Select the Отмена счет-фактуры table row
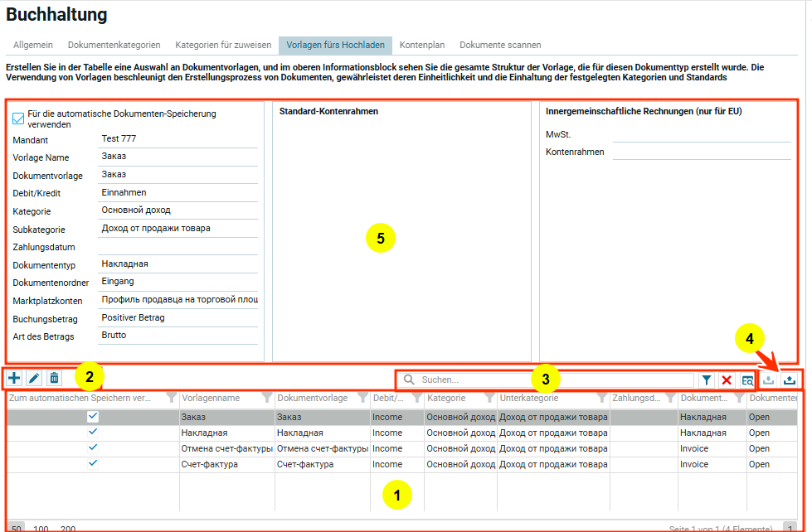 coord(227,448)
